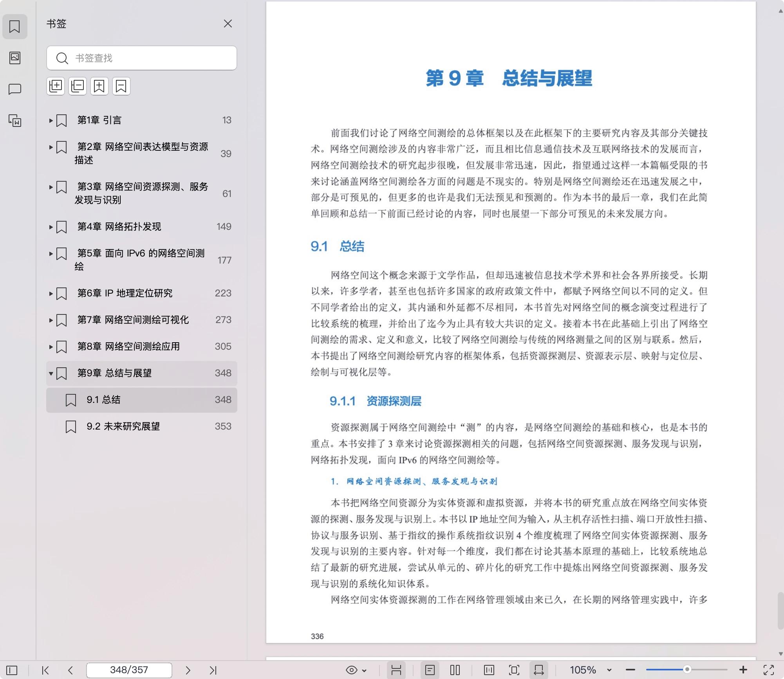Expand the 第5章 面向 IPv6 bookmark
This screenshot has height=679, width=784.
click(51, 254)
